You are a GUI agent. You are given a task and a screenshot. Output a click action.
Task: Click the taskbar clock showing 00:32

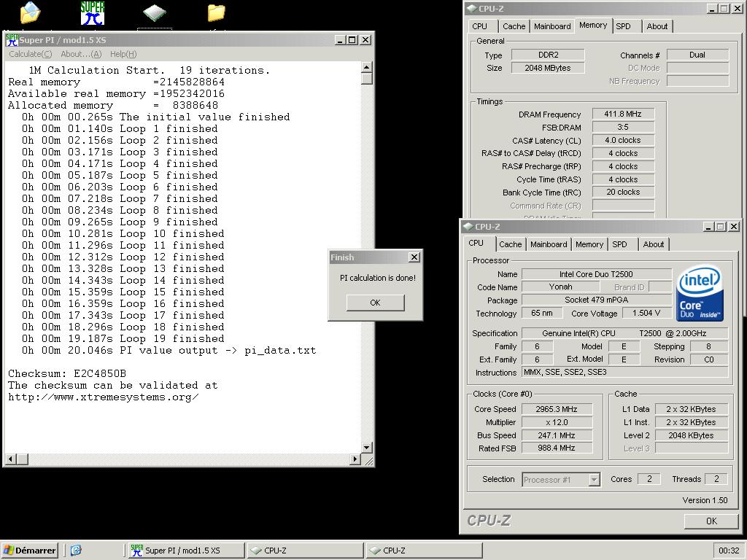[729, 551]
